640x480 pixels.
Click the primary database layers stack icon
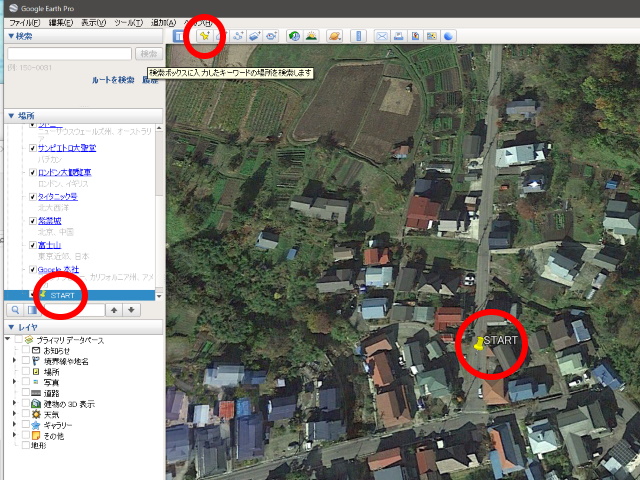pyautogui.click(x=29, y=340)
